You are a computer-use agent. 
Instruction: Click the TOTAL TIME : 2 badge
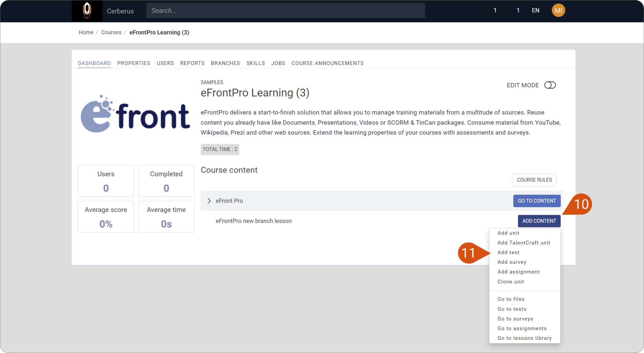(220, 149)
